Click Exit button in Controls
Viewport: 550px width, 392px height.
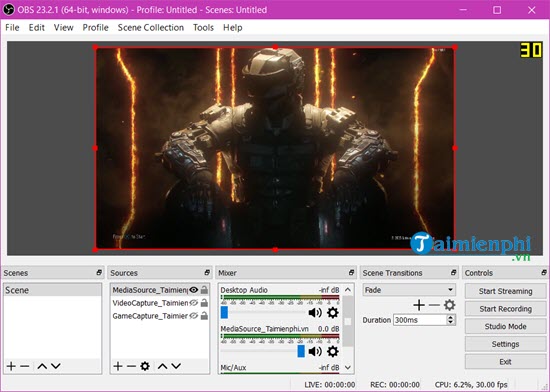point(505,361)
